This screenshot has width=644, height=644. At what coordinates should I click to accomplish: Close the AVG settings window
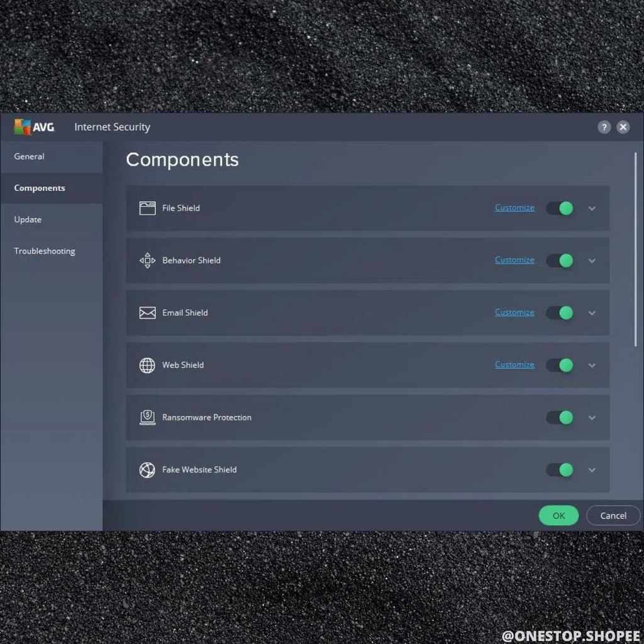[623, 127]
